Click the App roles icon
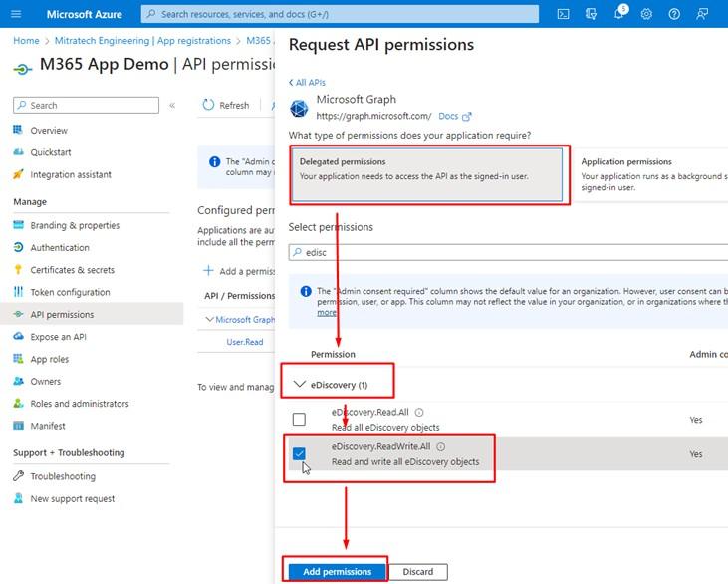The image size is (728, 584). 18,358
